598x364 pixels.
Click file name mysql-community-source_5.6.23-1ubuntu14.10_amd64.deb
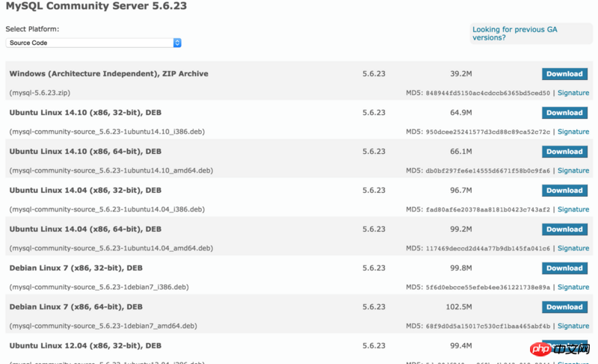(111, 170)
